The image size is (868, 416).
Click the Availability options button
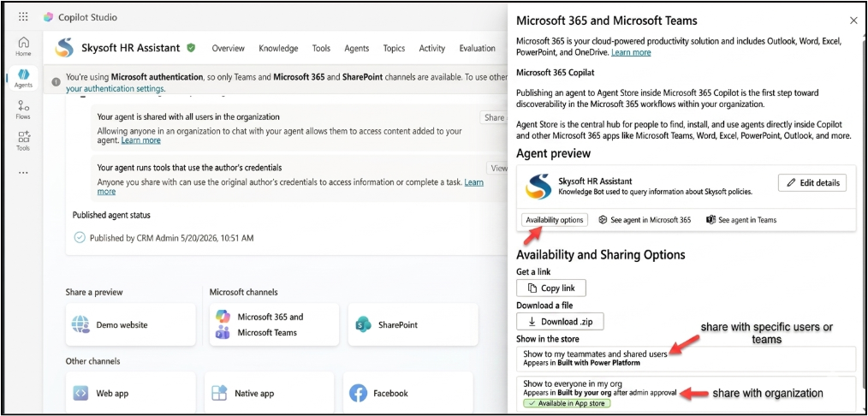(x=555, y=220)
